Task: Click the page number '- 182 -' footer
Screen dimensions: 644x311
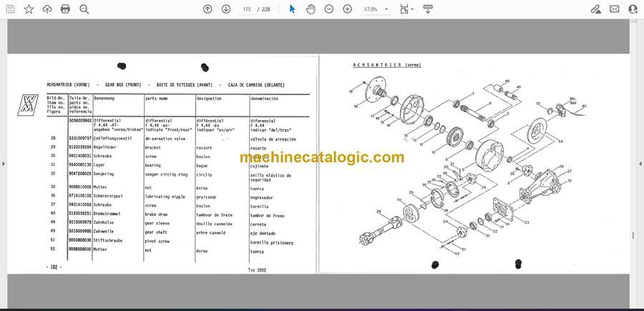Action: (54, 267)
